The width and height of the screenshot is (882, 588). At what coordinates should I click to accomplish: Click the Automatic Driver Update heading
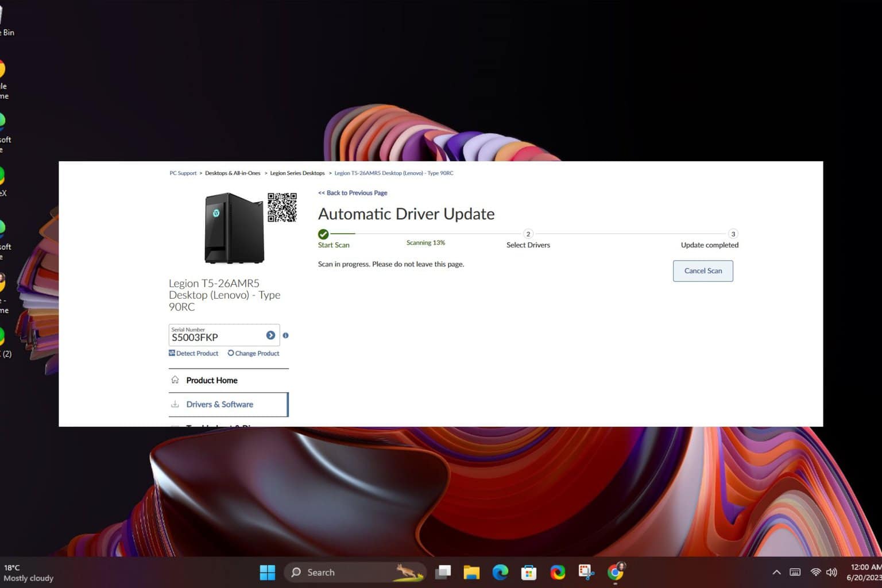pos(406,214)
